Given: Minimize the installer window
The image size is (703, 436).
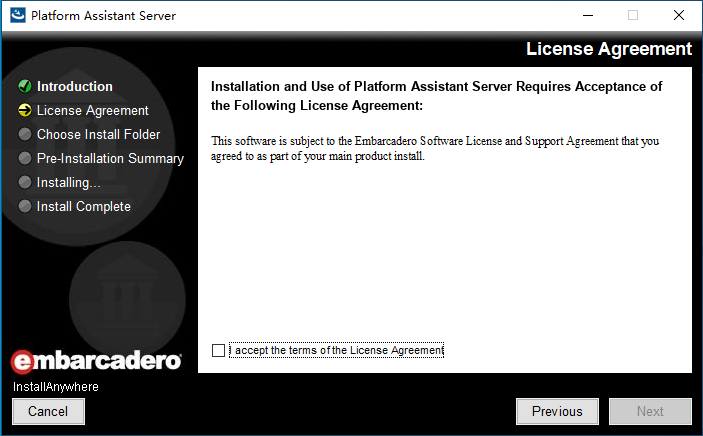Looking at the screenshot, I should click(x=587, y=16).
